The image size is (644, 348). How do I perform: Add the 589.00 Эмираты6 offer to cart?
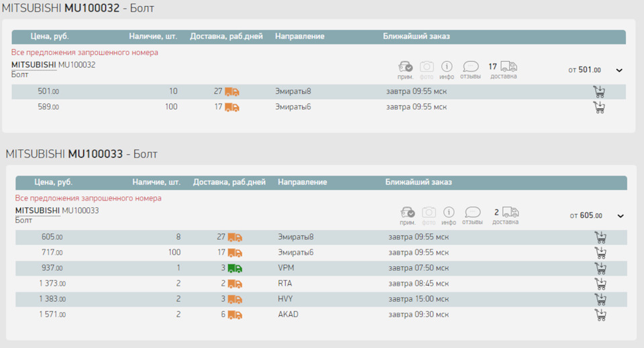click(x=599, y=107)
